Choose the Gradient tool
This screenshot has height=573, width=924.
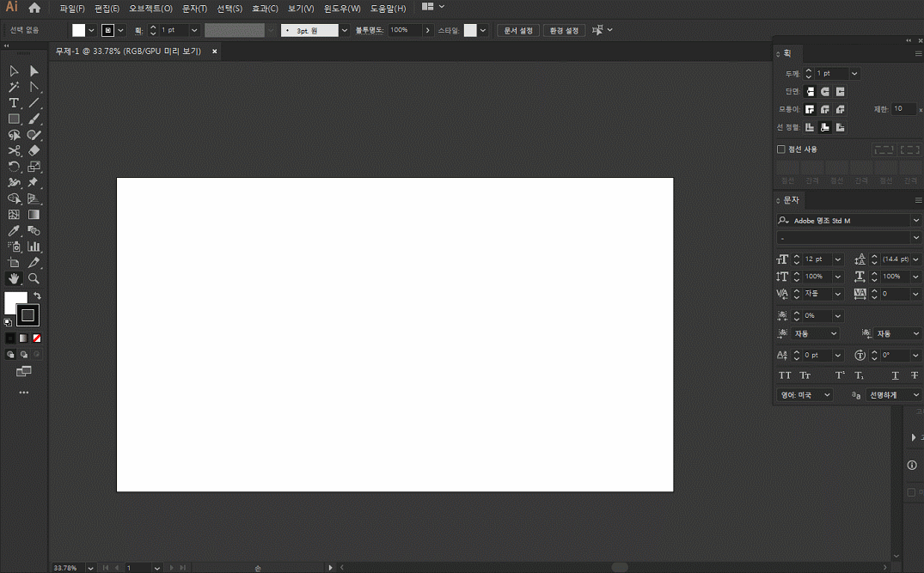tap(34, 215)
